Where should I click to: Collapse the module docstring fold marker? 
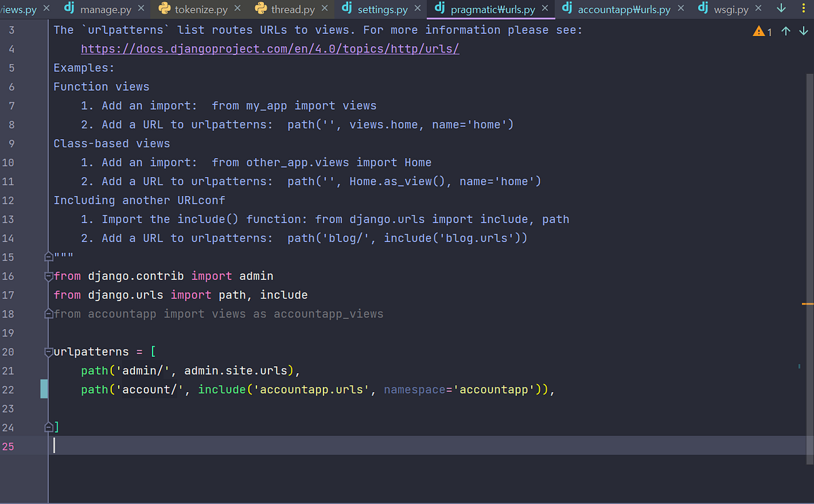[47, 256]
